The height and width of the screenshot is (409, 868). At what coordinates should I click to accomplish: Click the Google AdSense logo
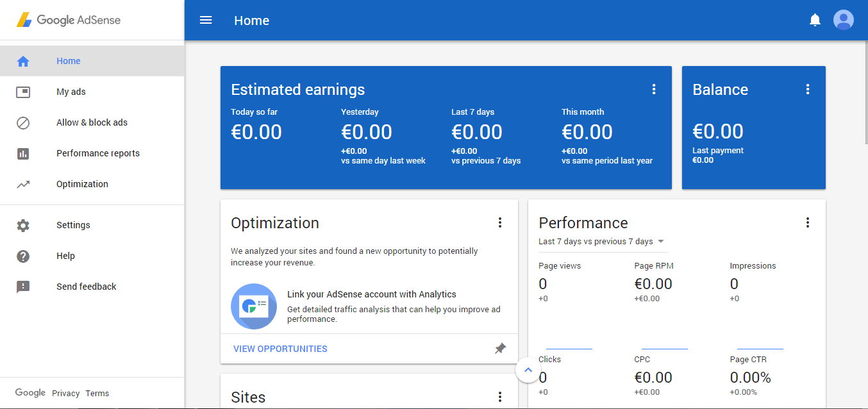[69, 20]
